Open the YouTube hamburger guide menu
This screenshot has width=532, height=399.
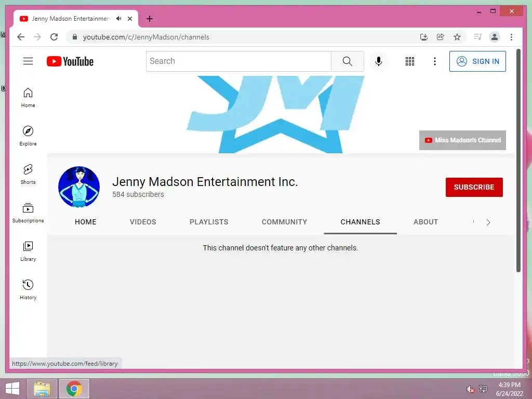[28, 61]
